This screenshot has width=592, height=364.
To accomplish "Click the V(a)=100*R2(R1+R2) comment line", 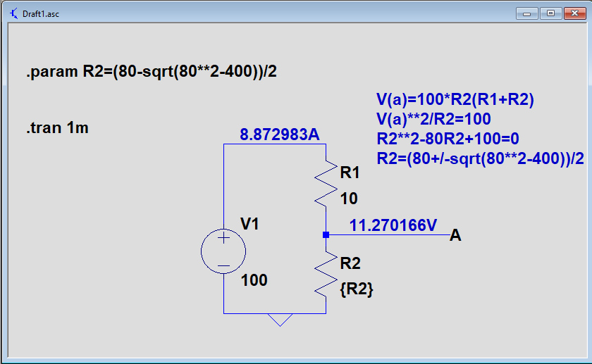I will 455,99.
